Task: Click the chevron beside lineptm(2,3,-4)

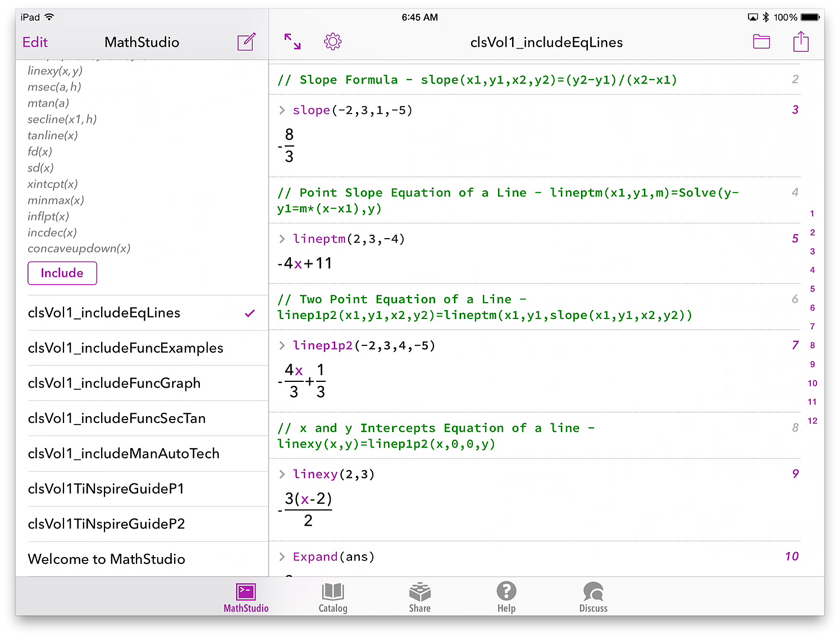Action: pos(282,239)
